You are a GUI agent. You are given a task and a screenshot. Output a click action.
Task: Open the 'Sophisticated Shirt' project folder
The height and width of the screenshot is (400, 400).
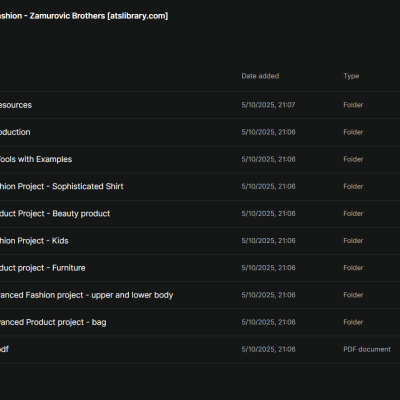[61, 186]
